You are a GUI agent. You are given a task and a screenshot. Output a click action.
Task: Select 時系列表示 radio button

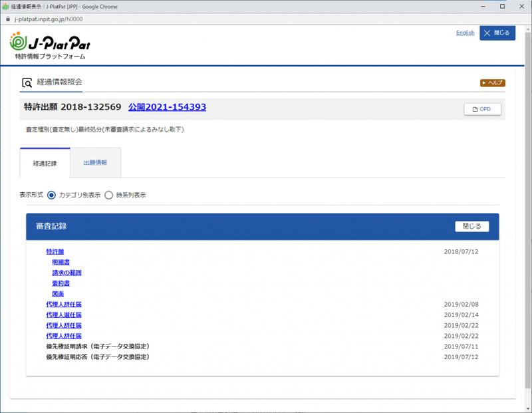point(108,195)
